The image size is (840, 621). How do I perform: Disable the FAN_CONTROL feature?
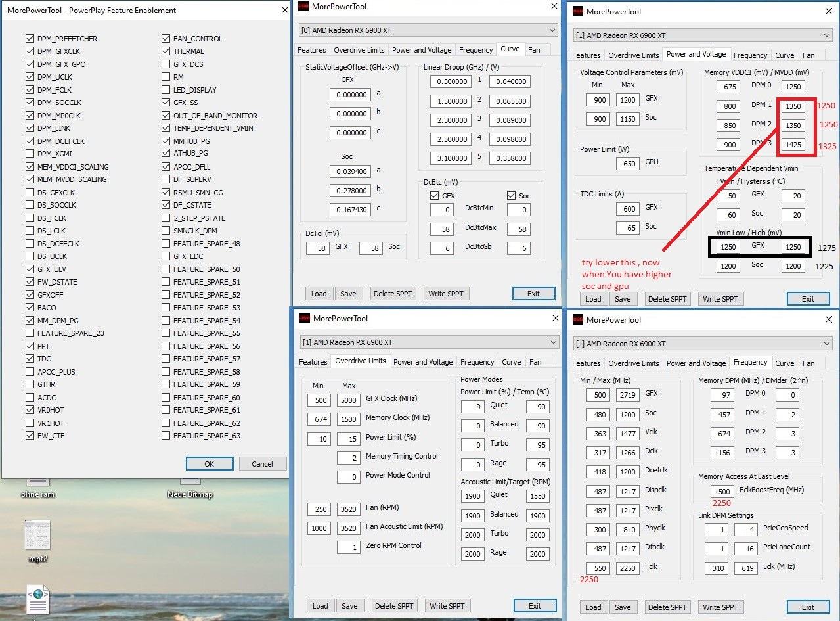166,39
